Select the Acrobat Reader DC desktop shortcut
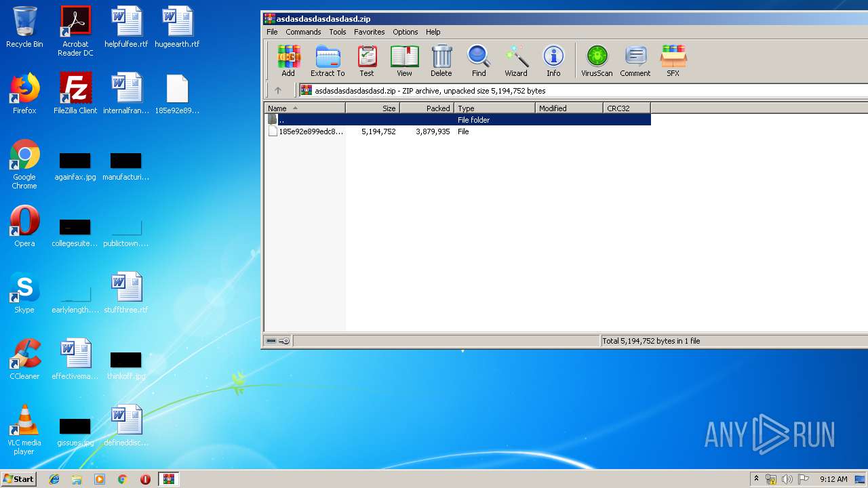The height and width of the screenshot is (488, 868). click(x=75, y=31)
